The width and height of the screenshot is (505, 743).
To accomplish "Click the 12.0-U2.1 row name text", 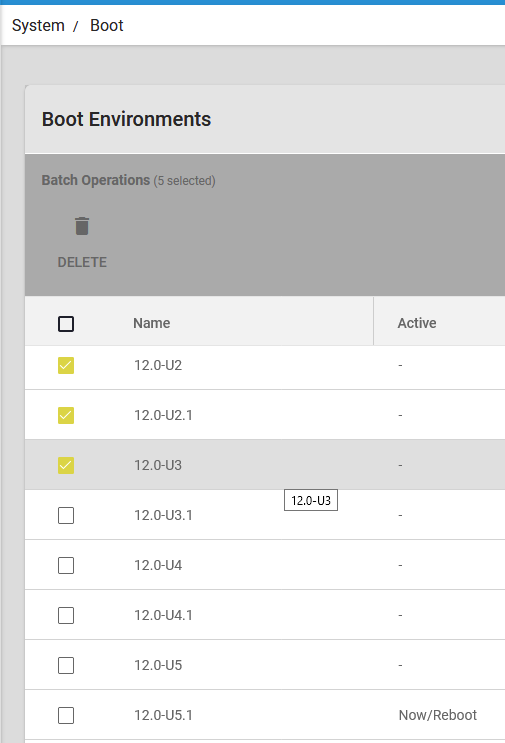I will click(163, 415).
